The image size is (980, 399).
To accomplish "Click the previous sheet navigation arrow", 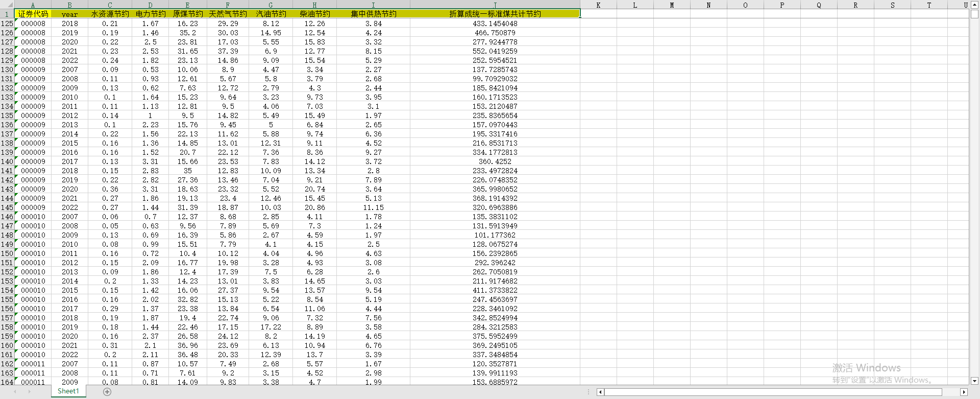I will [x=15, y=392].
